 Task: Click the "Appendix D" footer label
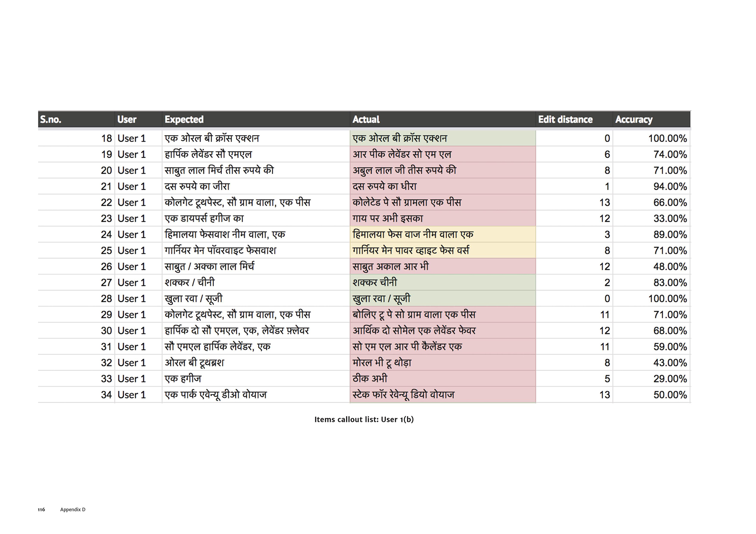[x=73, y=510]
